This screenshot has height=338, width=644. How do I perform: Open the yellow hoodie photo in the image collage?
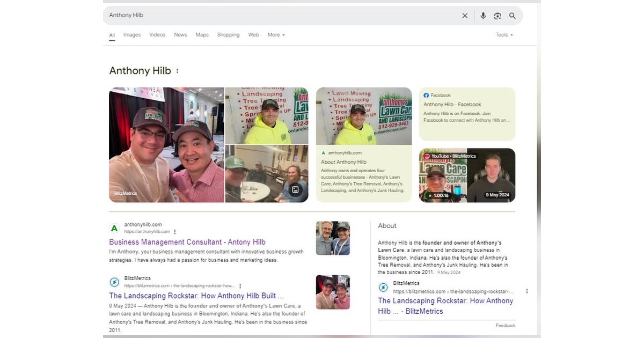pyautogui.click(x=267, y=116)
